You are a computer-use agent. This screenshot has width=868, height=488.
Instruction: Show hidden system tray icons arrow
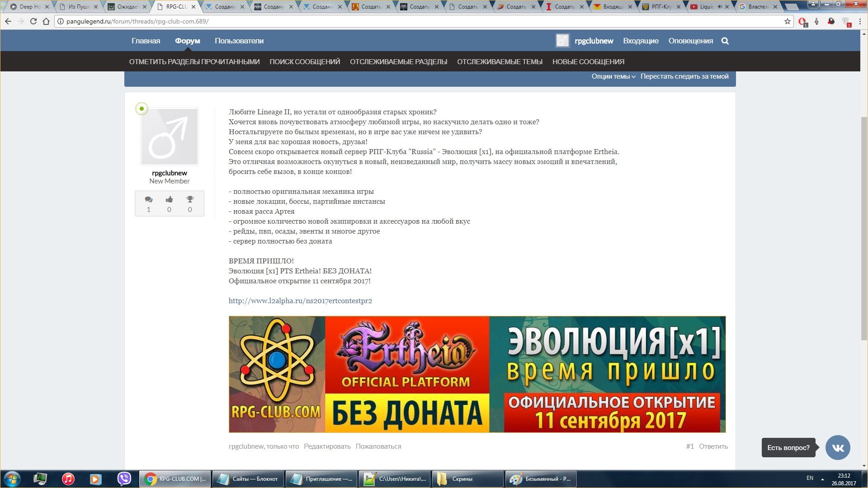(822, 479)
